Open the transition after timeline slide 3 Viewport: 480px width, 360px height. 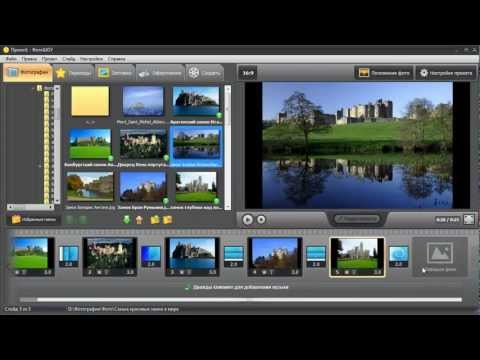click(234, 256)
